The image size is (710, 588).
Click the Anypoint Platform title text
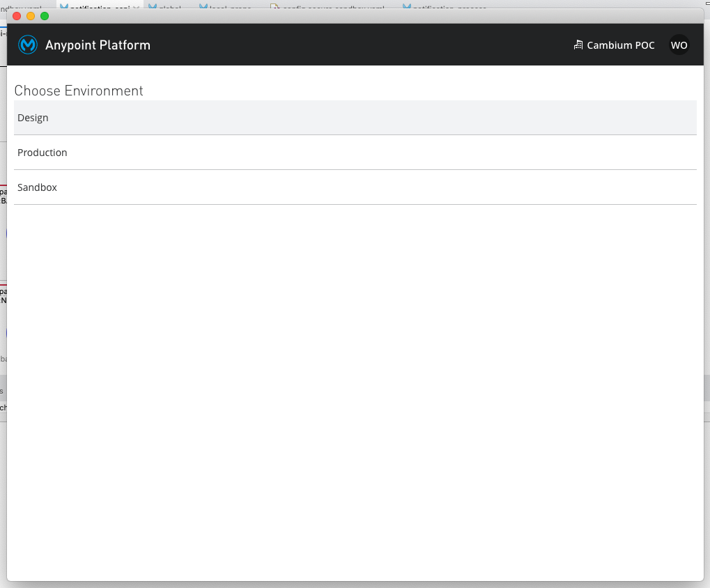tap(98, 45)
